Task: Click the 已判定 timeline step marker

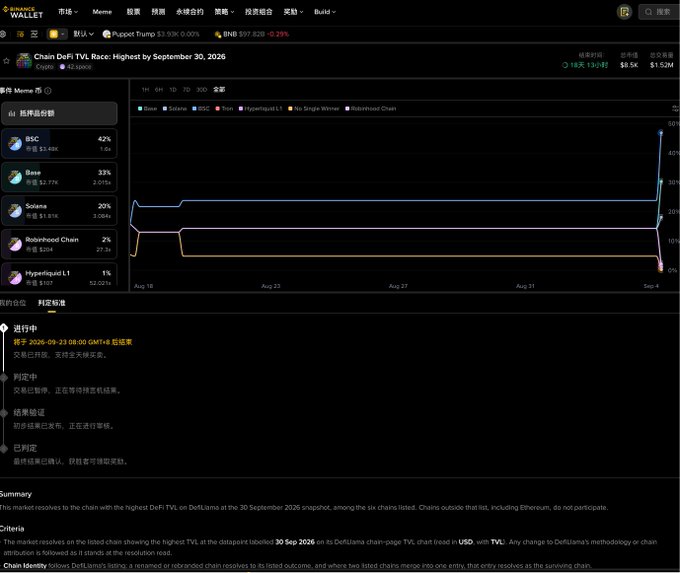Action: (4, 449)
